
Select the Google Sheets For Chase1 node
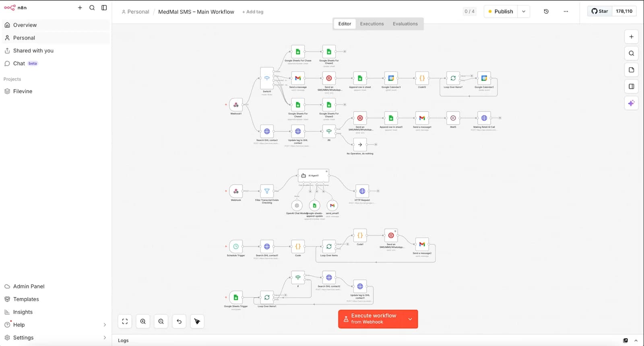(298, 105)
